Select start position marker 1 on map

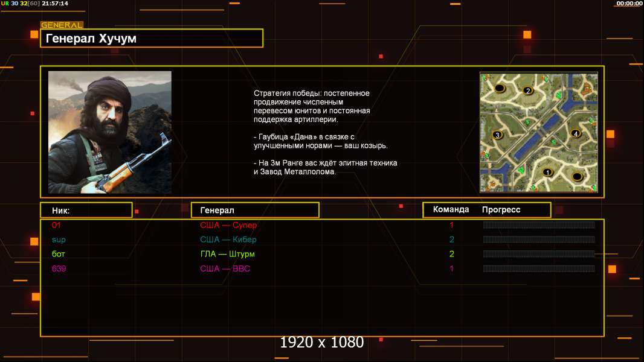click(x=547, y=173)
